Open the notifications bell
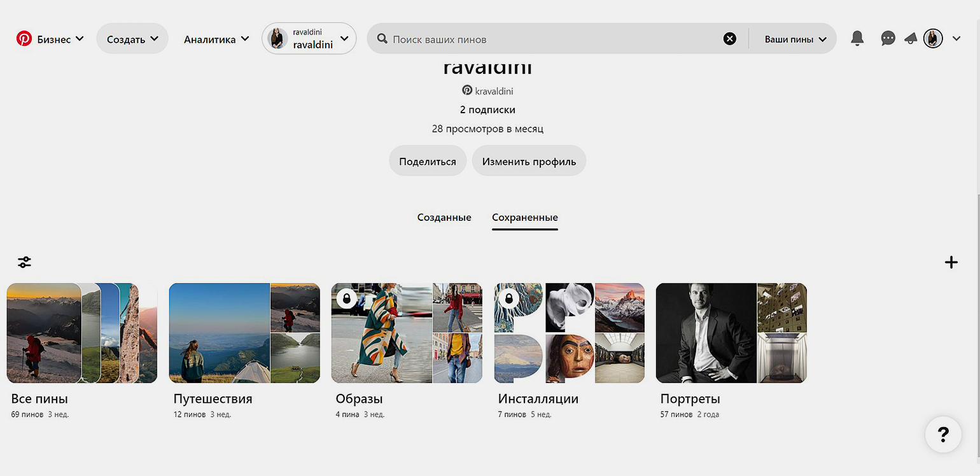980x476 pixels. 857,39
